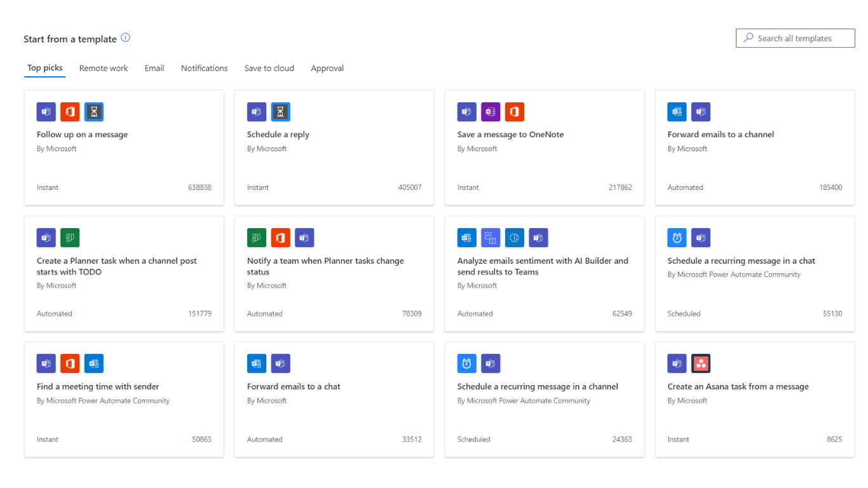Switch to the Notifications tab
The height and width of the screenshot is (488, 868).
[x=205, y=68]
